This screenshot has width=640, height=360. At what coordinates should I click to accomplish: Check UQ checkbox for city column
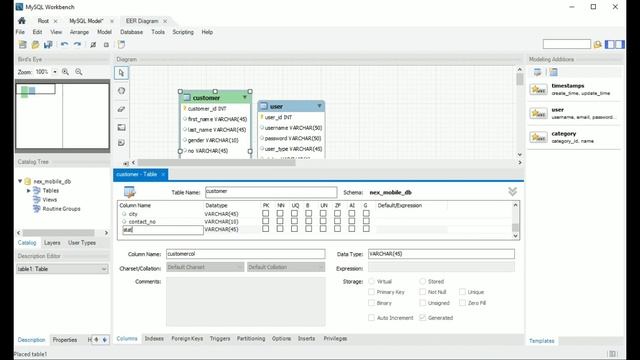[x=294, y=213]
